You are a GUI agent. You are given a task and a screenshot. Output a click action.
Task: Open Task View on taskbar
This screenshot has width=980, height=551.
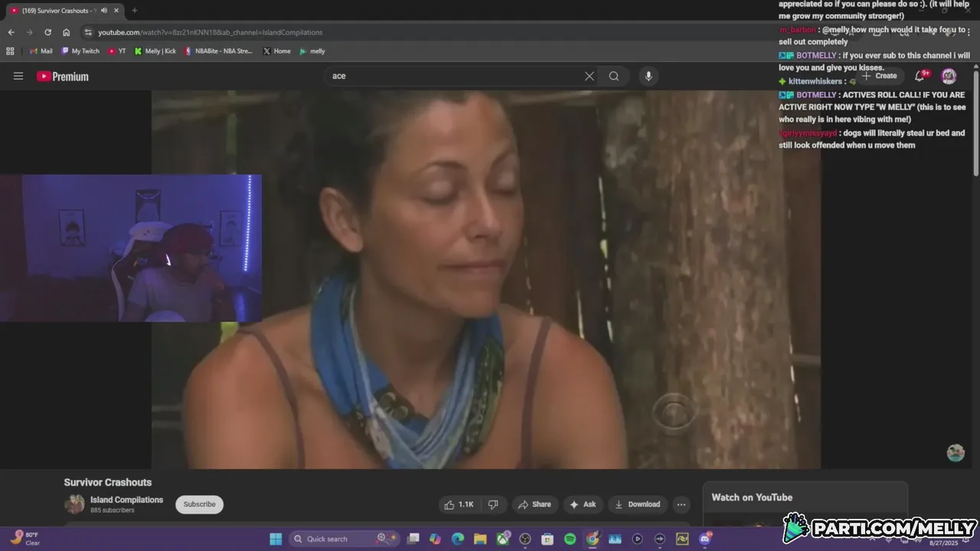(x=413, y=539)
